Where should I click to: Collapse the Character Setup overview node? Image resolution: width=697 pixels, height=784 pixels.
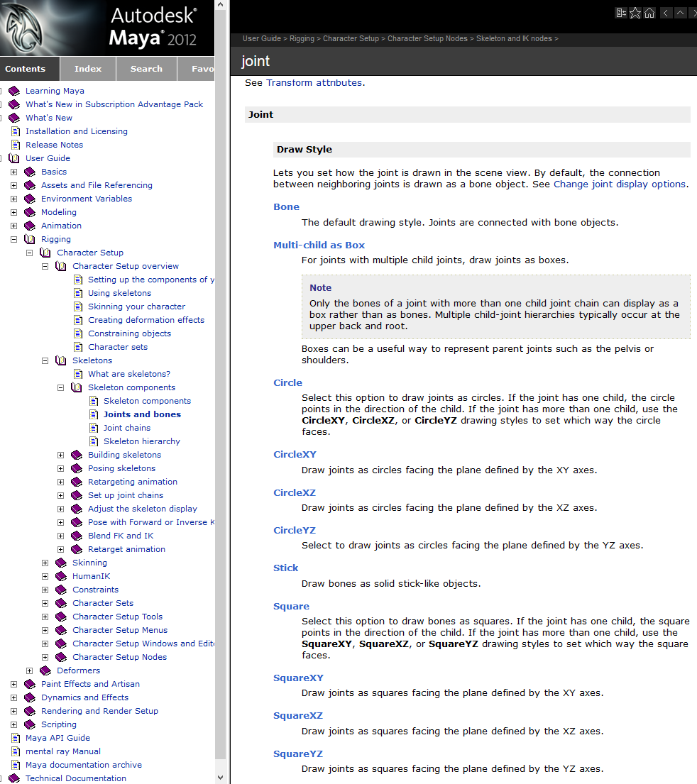[45, 266]
